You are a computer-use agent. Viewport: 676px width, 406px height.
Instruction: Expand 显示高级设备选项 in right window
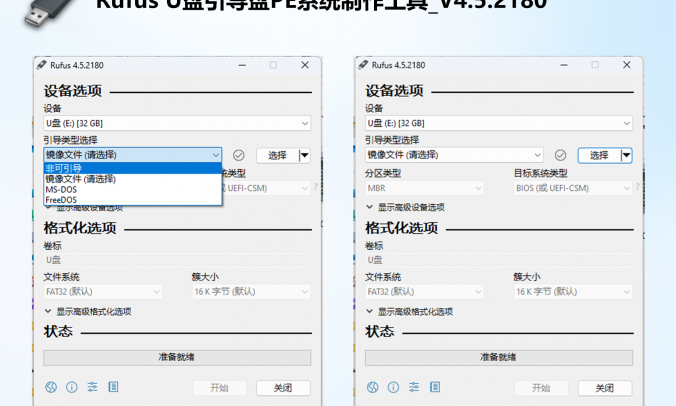pos(405,207)
